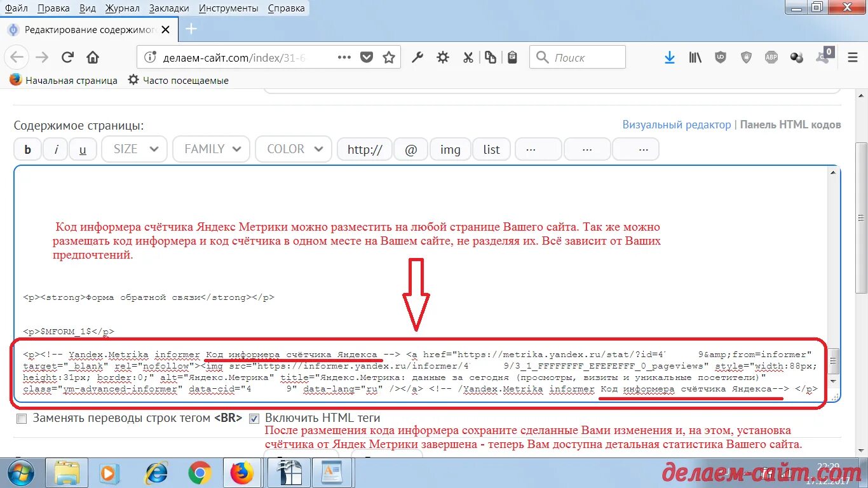Open library bookmarks and history
Viewport: 868px width, 488px height.
(x=695, y=58)
